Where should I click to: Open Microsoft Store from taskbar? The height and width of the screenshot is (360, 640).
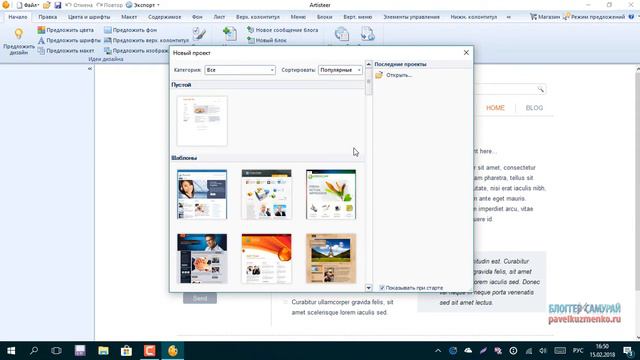click(126, 351)
